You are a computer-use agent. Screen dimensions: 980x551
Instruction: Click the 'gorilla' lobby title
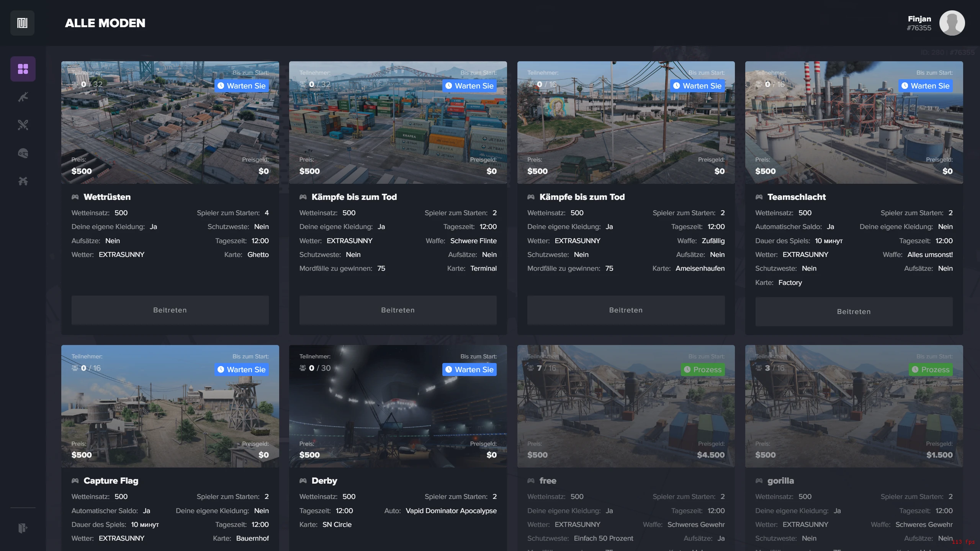(780, 481)
